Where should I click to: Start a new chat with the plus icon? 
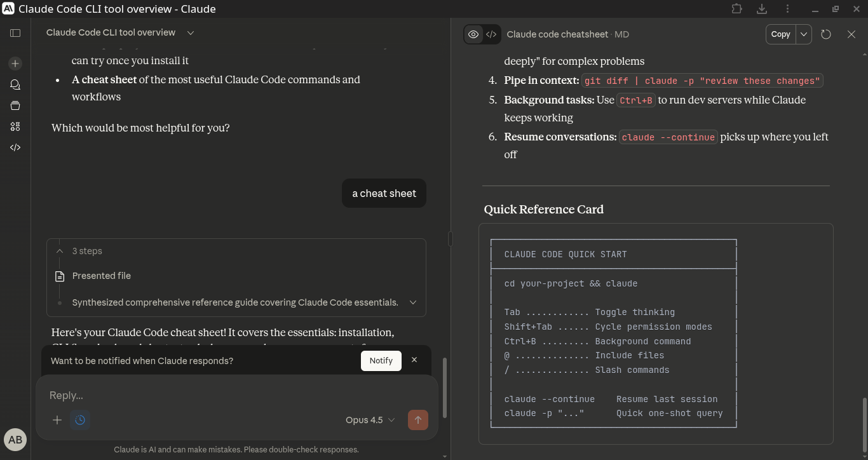point(15,64)
